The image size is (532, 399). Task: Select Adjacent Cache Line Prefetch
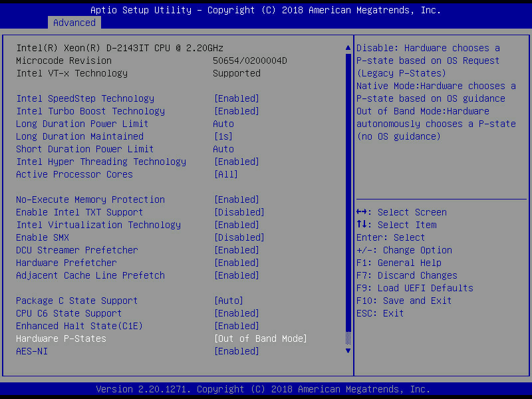(x=90, y=275)
